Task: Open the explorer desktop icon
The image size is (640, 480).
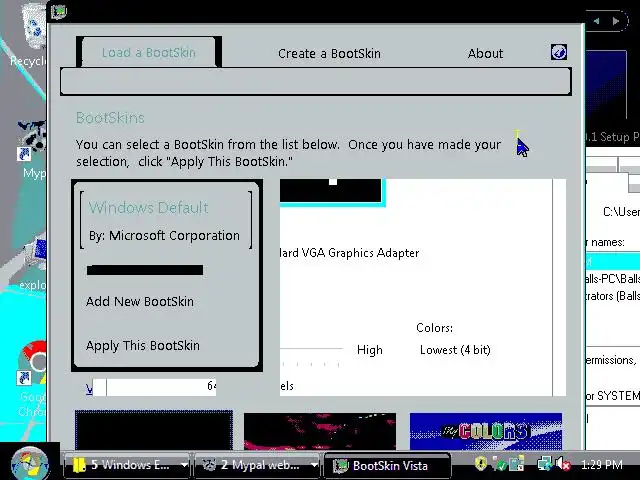Action: click(33, 263)
